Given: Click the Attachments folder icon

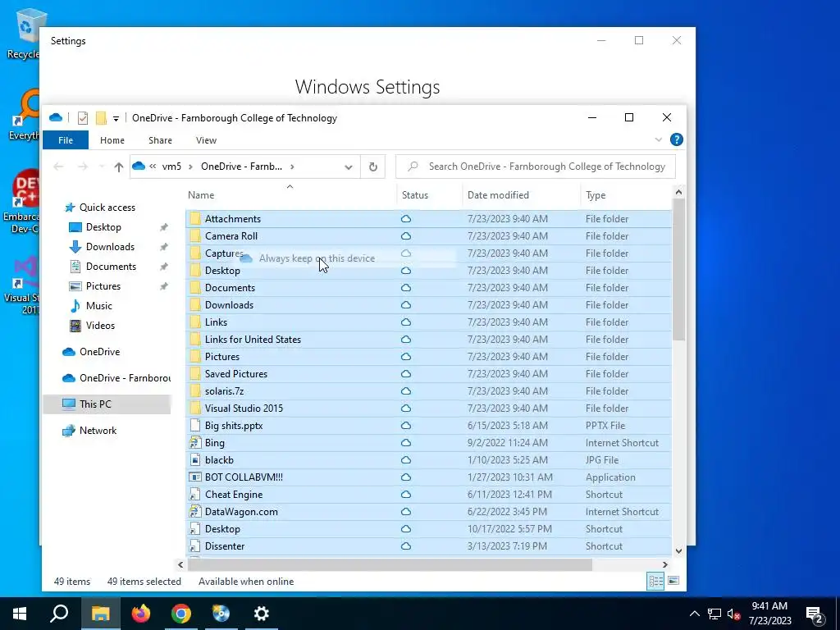Looking at the screenshot, I should [195, 218].
